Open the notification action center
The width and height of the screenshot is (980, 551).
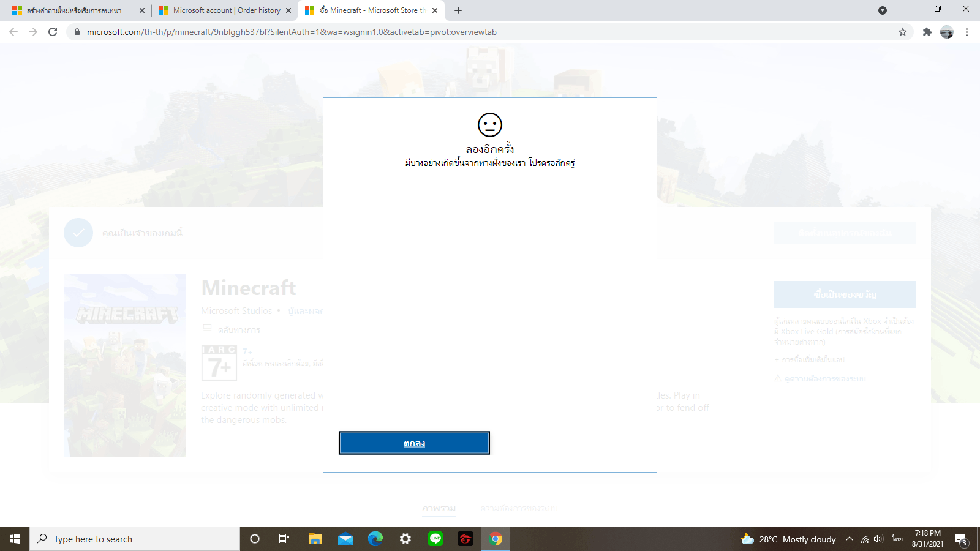click(x=961, y=539)
